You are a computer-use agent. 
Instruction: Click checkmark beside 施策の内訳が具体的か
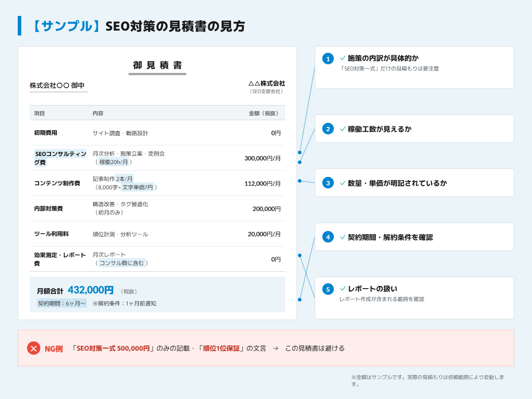(x=343, y=58)
